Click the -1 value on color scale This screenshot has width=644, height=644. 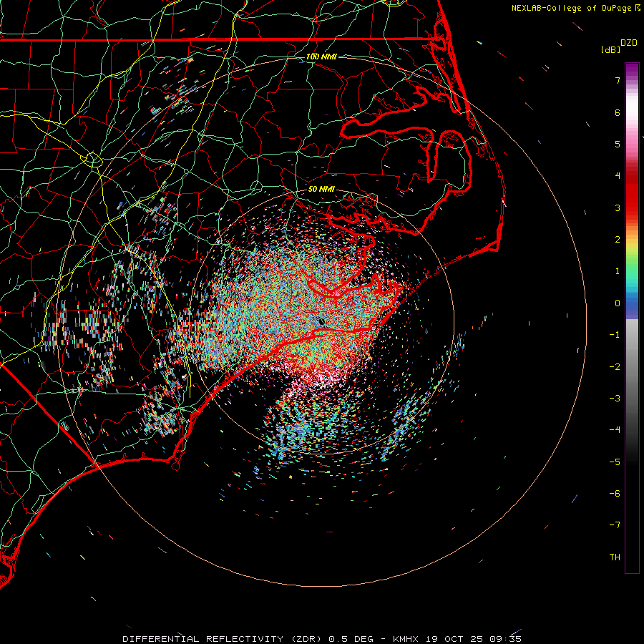[615, 335]
